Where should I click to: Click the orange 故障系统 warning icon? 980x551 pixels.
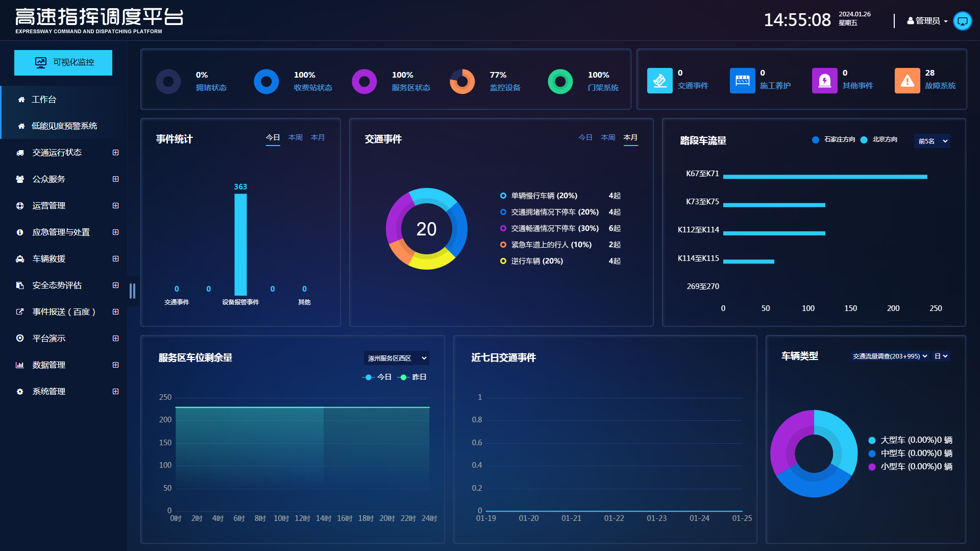(907, 81)
